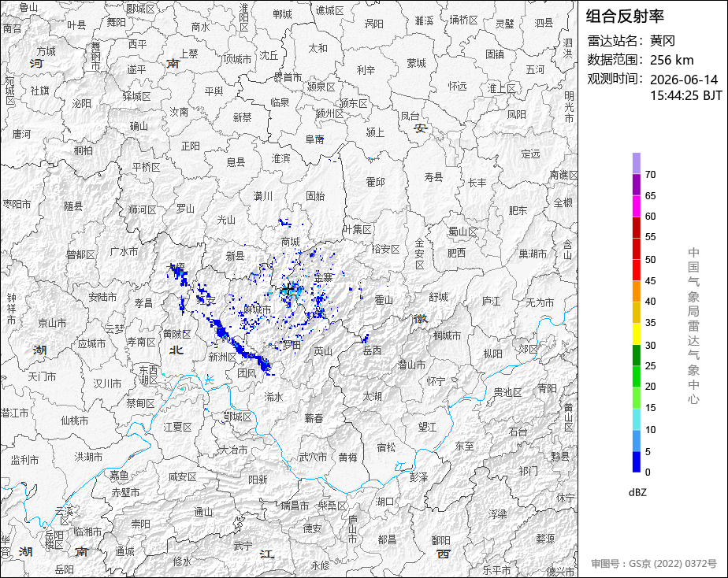Click the 英山 county label

coord(323,351)
